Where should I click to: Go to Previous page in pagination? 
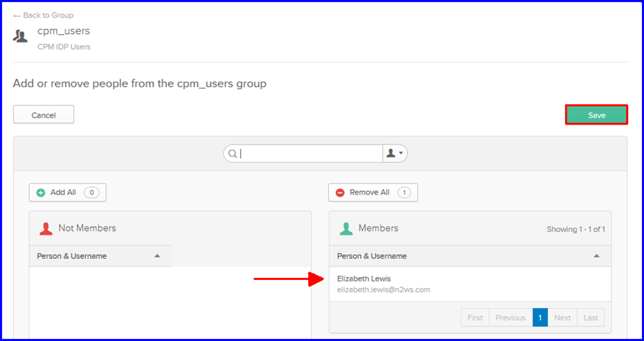(x=510, y=318)
